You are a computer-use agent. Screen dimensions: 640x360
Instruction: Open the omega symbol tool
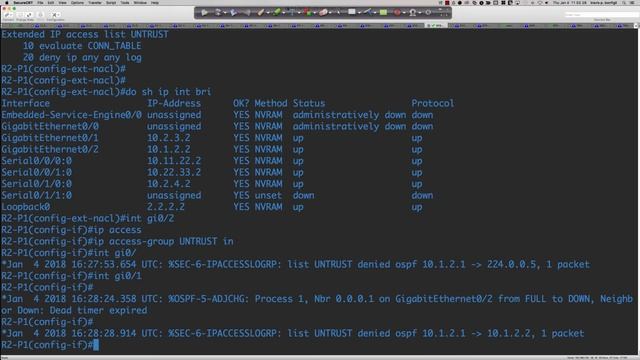[413, 13]
